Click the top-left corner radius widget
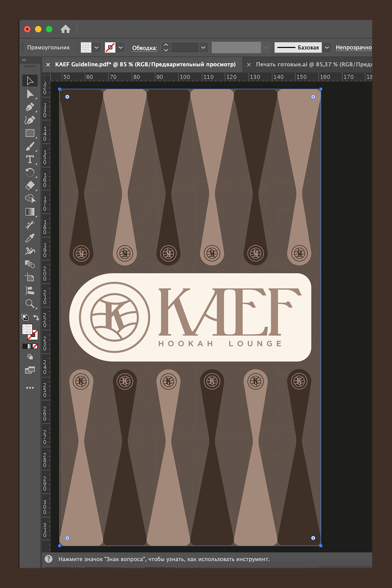Image resolution: width=392 pixels, height=588 pixels. 67,97
